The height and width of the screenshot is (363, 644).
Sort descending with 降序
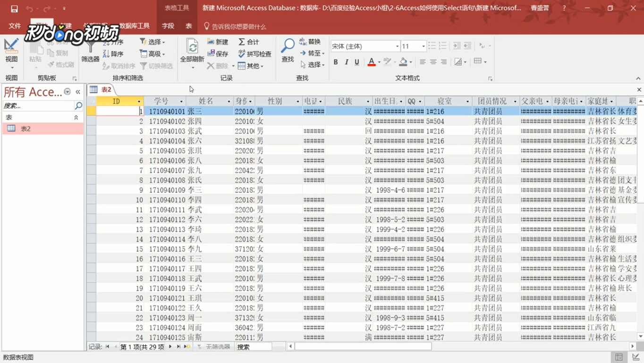113,54
